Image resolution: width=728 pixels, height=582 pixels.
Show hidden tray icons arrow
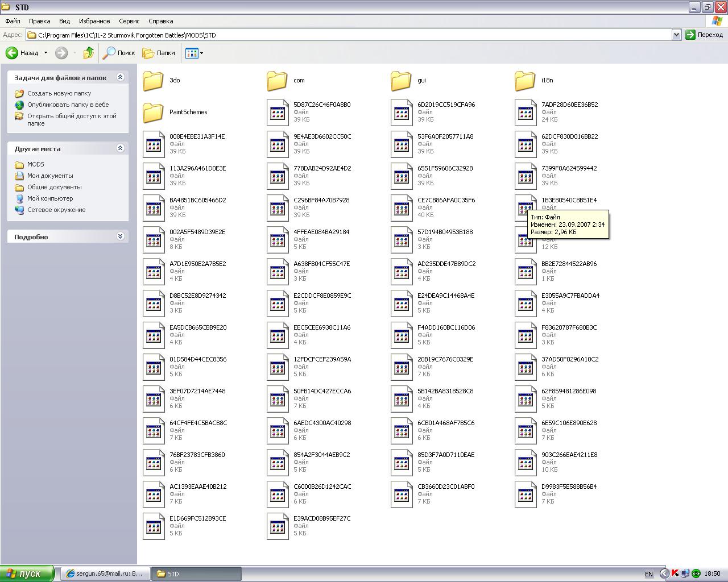coord(664,573)
